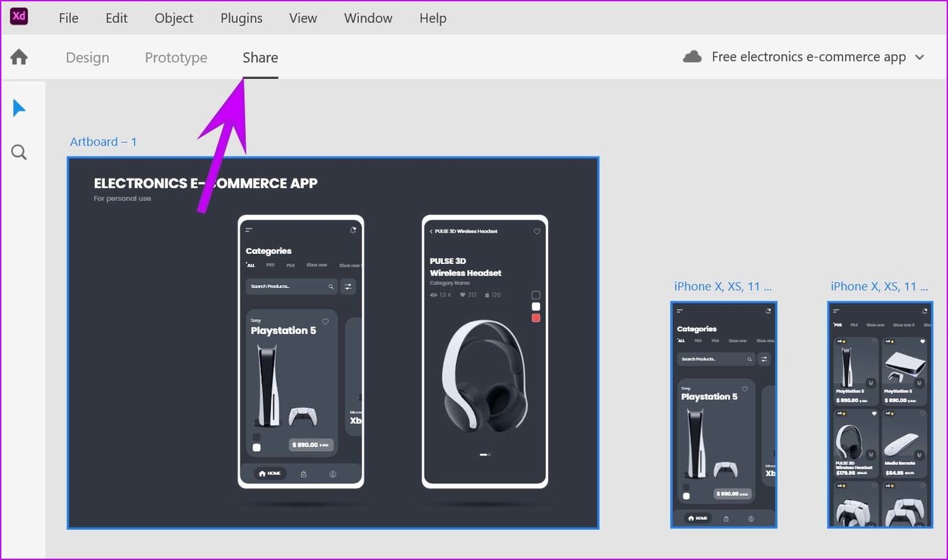Screen dimensions: 948x560
Task: Select the red color swatch on headset screen
Action: [536, 318]
